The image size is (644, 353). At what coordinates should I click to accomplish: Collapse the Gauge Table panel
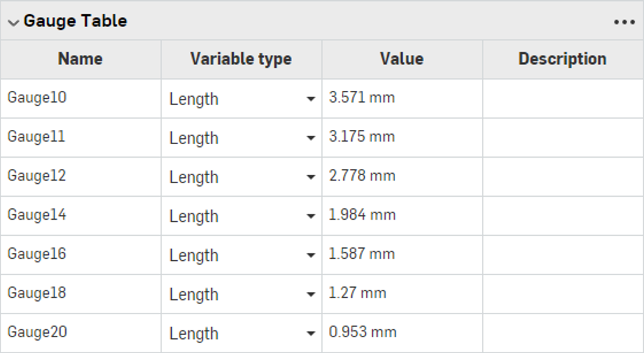12,22
